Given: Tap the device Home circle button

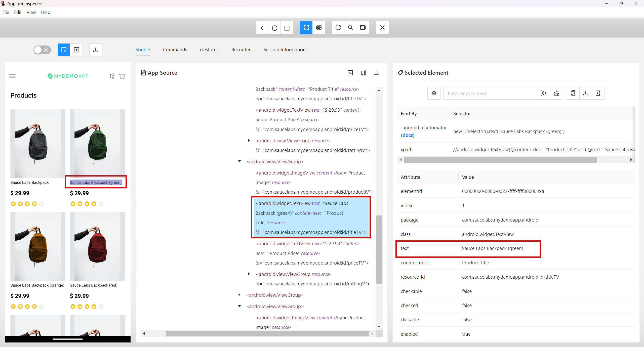Looking at the screenshot, I should click(x=274, y=28).
